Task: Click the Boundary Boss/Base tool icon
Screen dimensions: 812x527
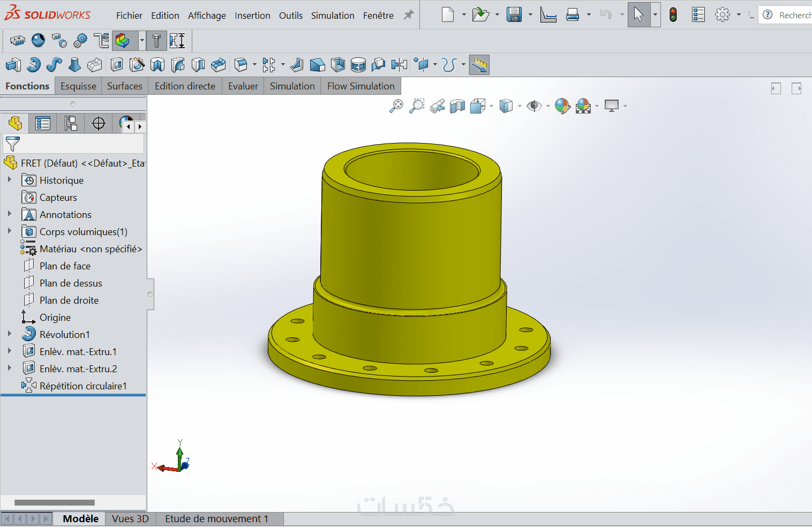Action: (95, 65)
